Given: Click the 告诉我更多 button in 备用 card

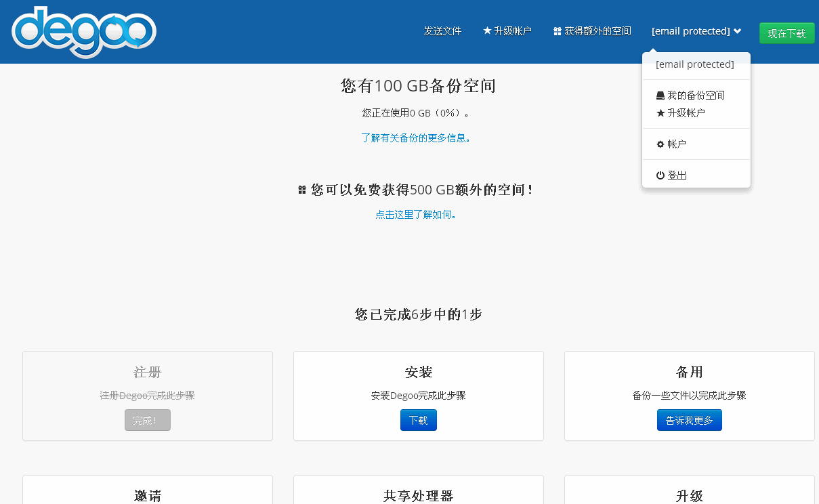Looking at the screenshot, I should 690,420.
